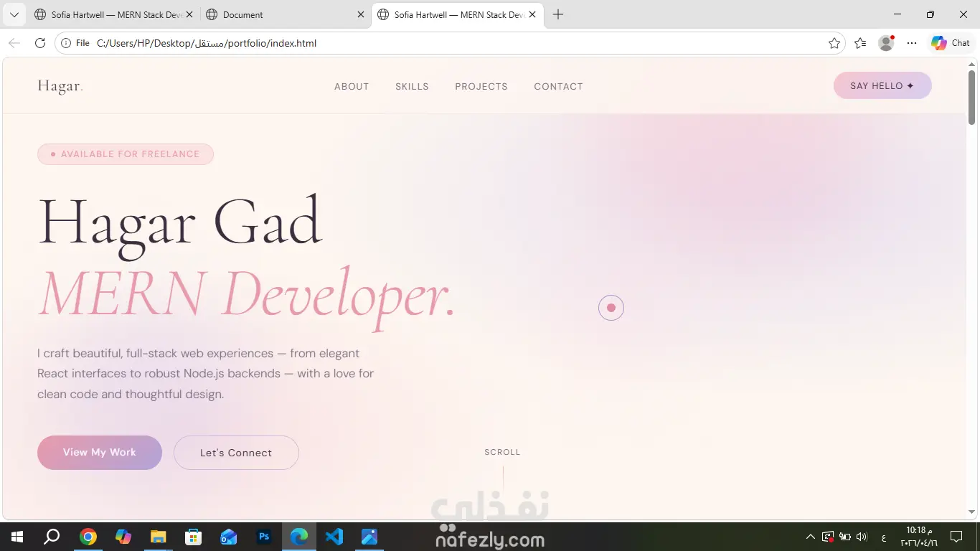Click the page scrollbar up arrow

click(972, 64)
